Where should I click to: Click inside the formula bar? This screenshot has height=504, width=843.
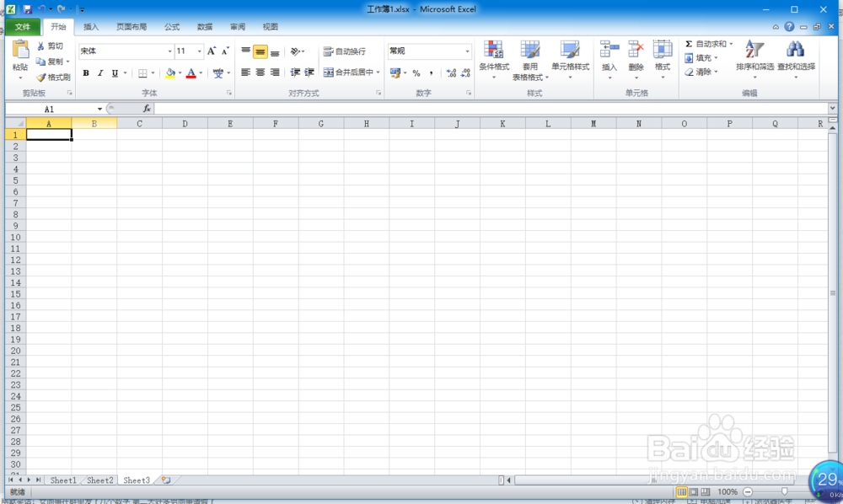[491, 109]
